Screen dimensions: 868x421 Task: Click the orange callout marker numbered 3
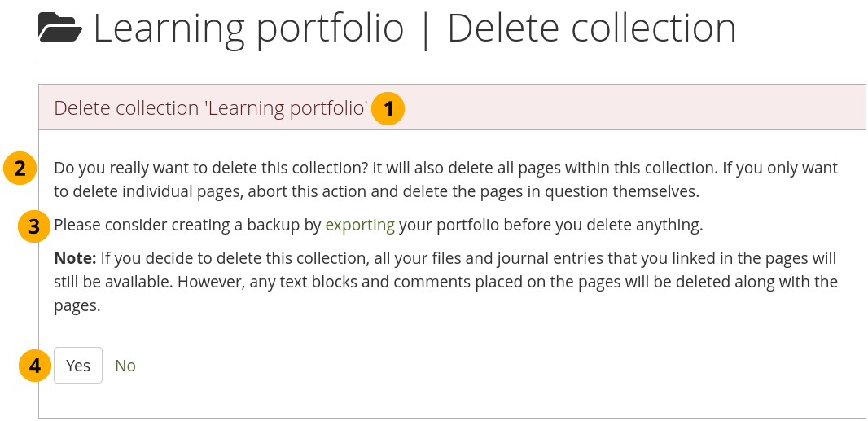click(x=34, y=226)
